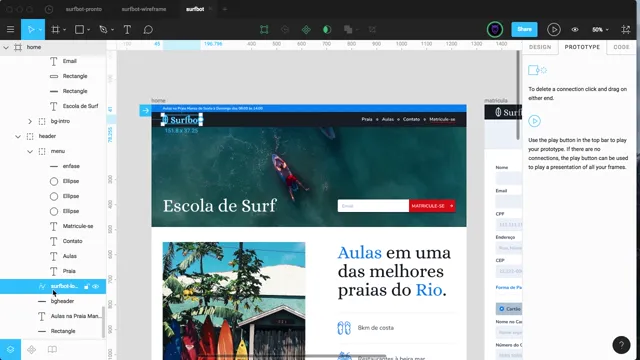640x360 pixels.
Task: Switch to the Design tab
Action: pos(540,47)
